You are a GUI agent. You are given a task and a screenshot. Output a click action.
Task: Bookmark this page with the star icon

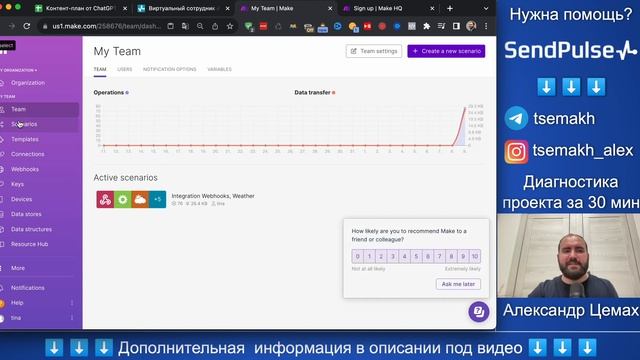230,26
